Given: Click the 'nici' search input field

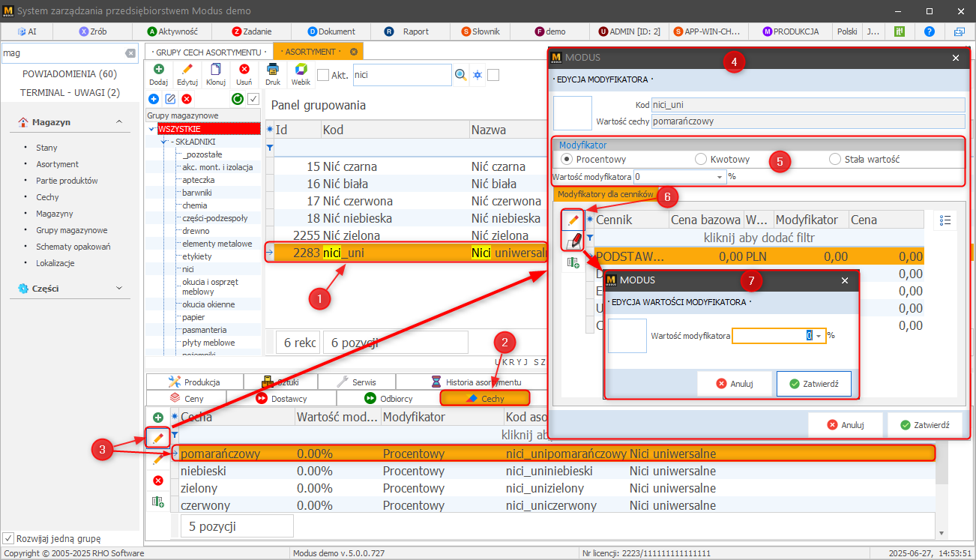Looking at the screenshot, I should tap(400, 75).
